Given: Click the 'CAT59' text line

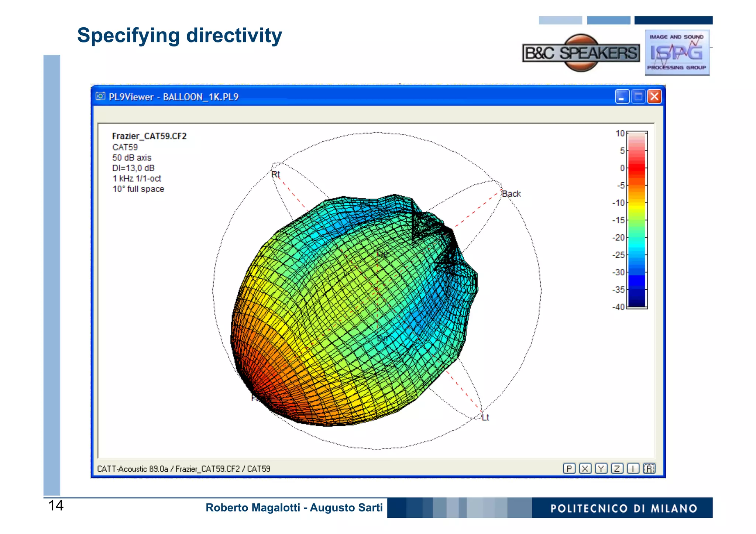Looking at the screenshot, I should (125, 147).
